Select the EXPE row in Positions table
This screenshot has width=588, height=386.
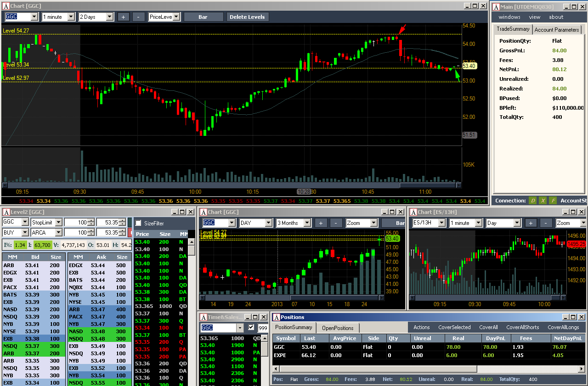coord(429,355)
